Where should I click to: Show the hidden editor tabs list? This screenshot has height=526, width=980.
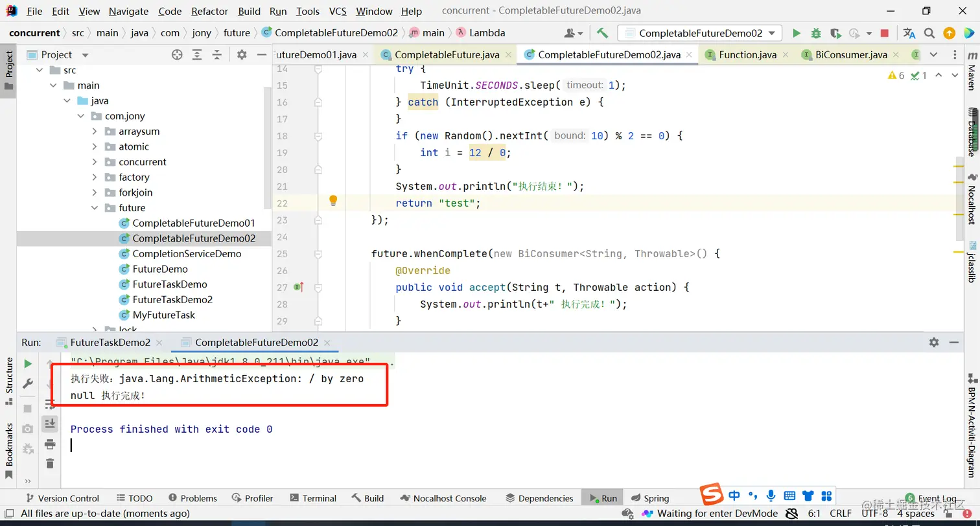click(933, 55)
